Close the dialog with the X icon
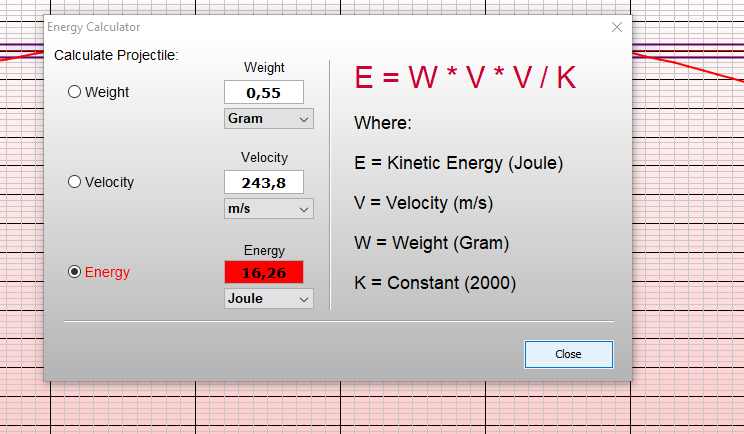This screenshot has height=434, width=744. tap(616, 27)
